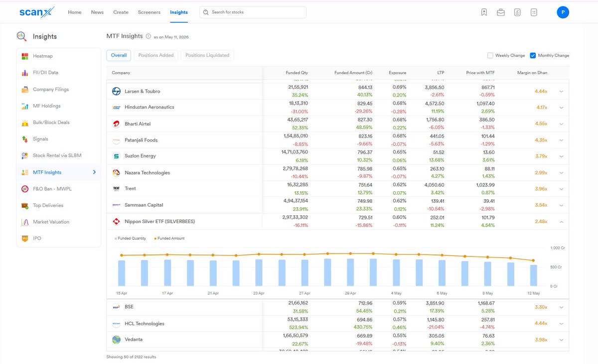Expand the BSE row chevron
This screenshot has height=364, width=598.
(x=561, y=307)
